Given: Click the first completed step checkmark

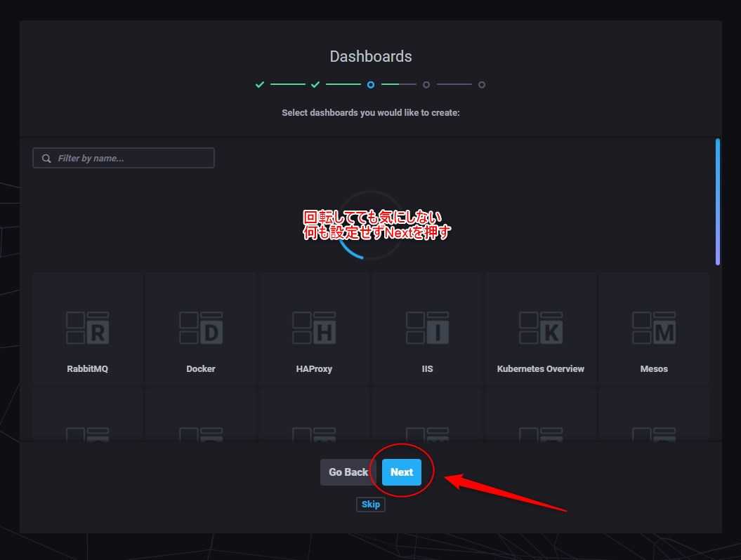Looking at the screenshot, I should click(x=259, y=84).
